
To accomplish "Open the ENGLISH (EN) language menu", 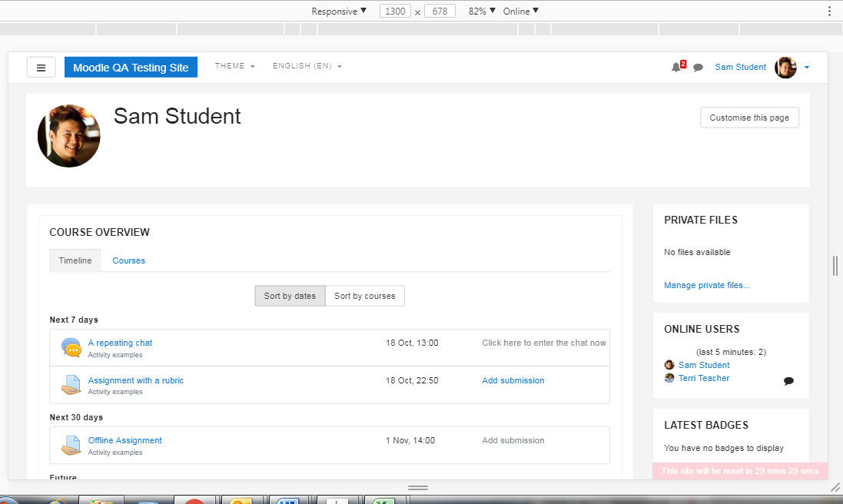I will (x=307, y=66).
